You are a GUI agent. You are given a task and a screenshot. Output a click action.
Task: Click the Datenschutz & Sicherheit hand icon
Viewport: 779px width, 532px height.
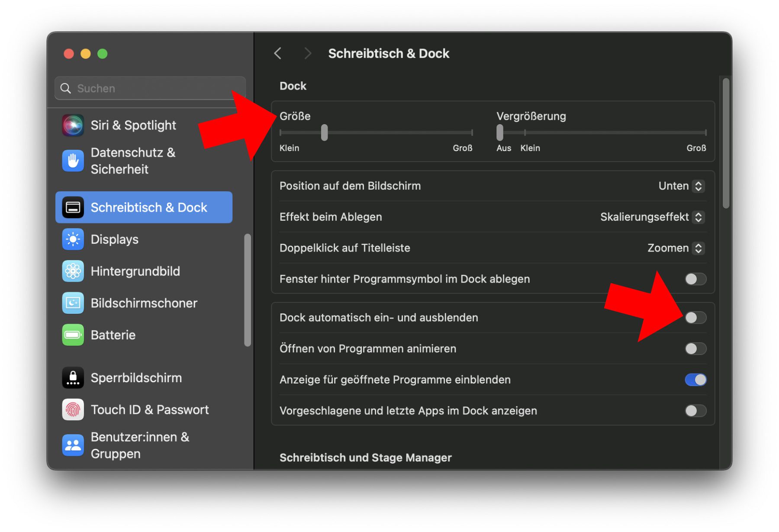(73, 161)
